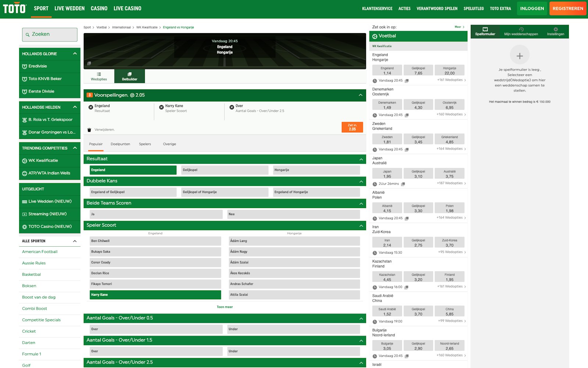Toggle the Engeland result selection

point(133,170)
